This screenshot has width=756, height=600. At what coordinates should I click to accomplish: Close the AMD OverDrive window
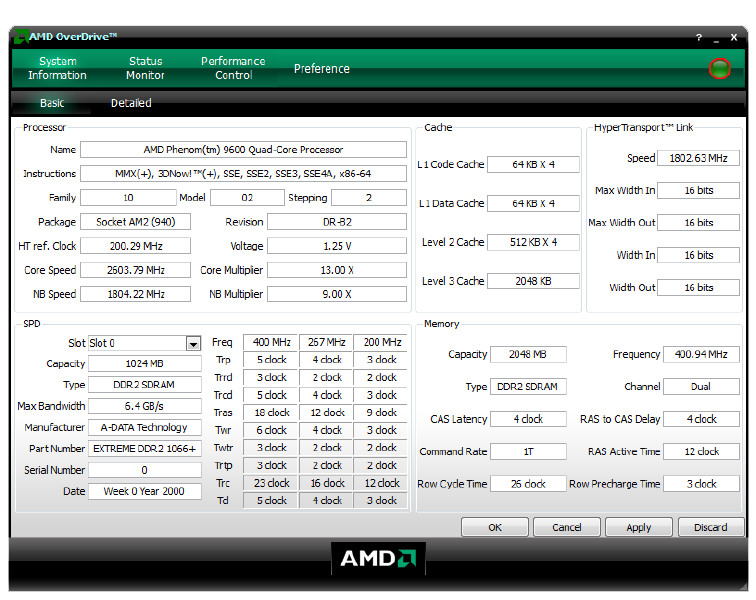[x=734, y=38]
